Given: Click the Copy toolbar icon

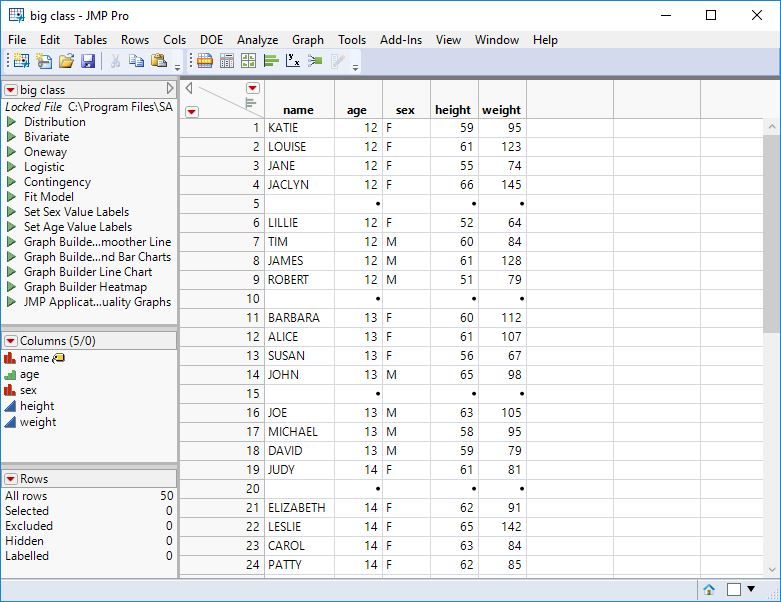Looking at the screenshot, I should 137,62.
